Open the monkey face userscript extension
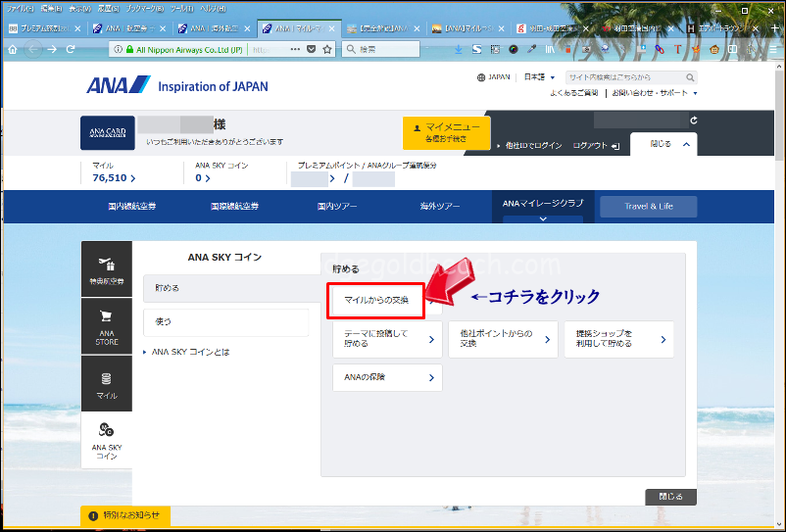This screenshot has height=532, width=786. 714,49
